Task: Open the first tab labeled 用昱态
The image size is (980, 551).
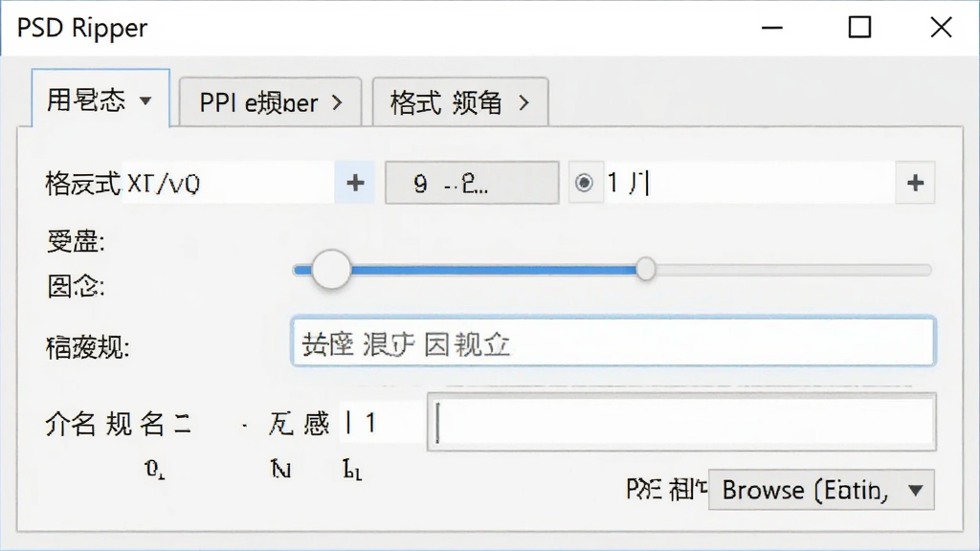Action: pos(100,99)
